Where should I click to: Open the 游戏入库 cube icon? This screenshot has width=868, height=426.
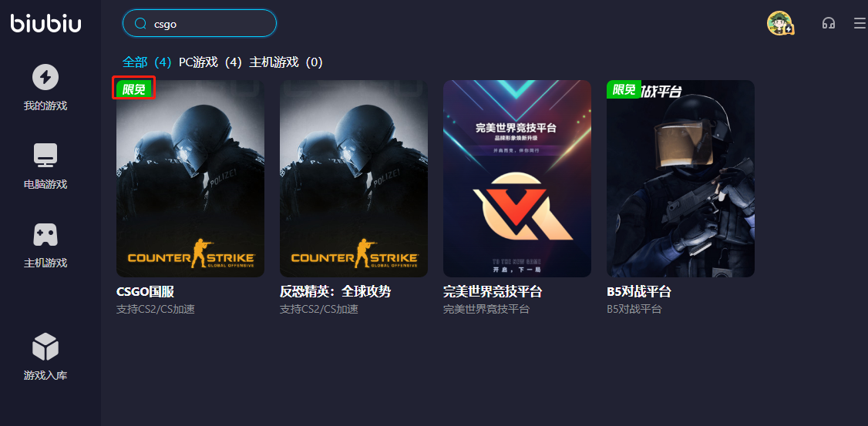click(45, 347)
